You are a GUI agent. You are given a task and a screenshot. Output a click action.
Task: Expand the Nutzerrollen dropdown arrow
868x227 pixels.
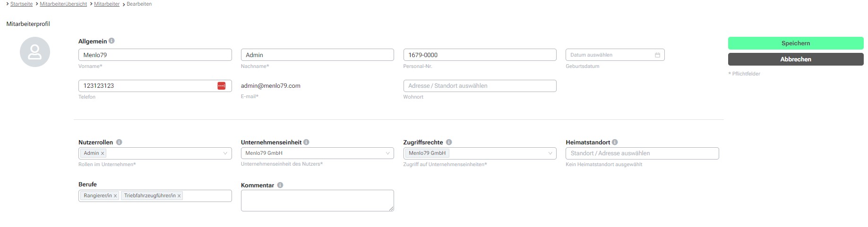[x=225, y=153]
